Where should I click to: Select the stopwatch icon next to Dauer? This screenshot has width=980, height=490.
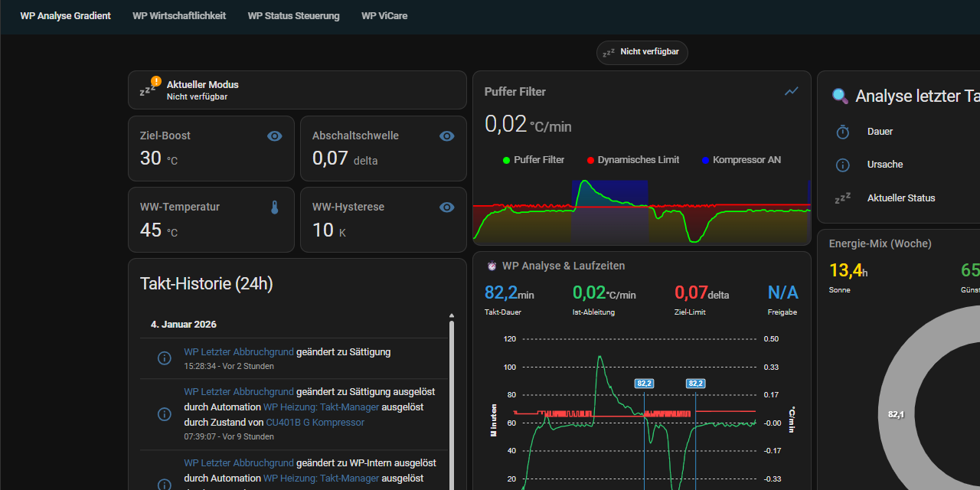click(x=842, y=132)
